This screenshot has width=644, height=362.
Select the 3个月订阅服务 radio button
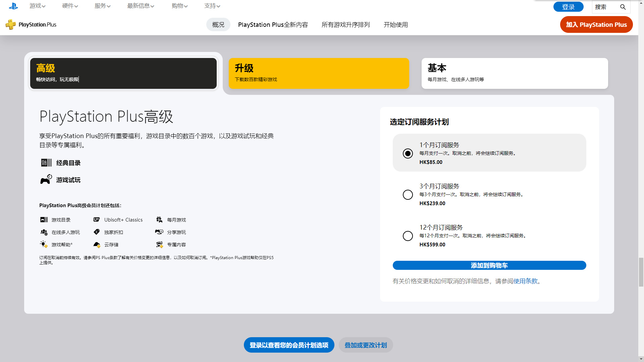click(407, 194)
